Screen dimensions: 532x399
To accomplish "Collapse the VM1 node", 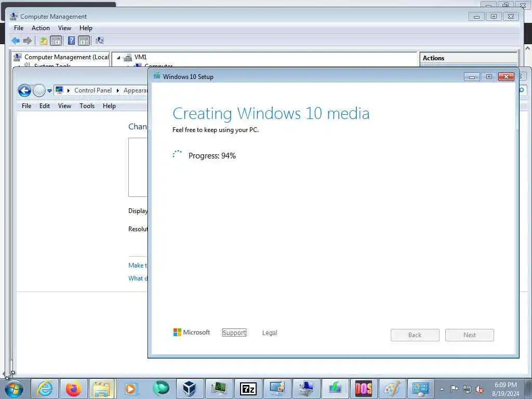I will pyautogui.click(x=118, y=58).
